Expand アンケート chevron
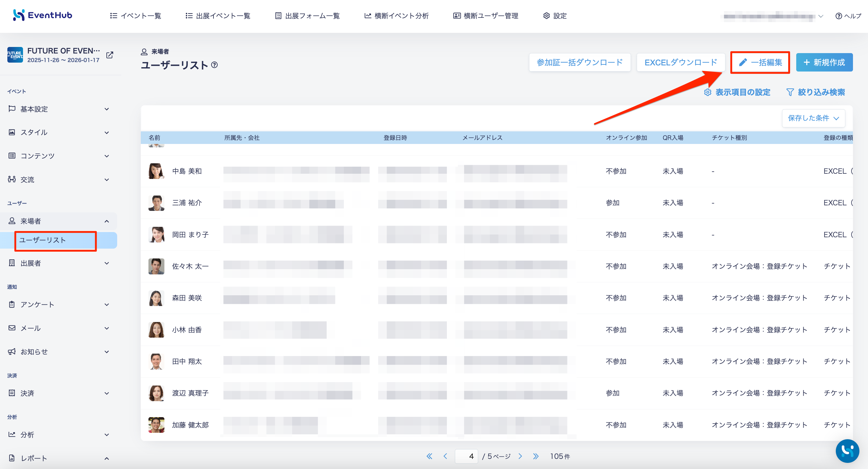The image size is (868, 469). point(107,304)
